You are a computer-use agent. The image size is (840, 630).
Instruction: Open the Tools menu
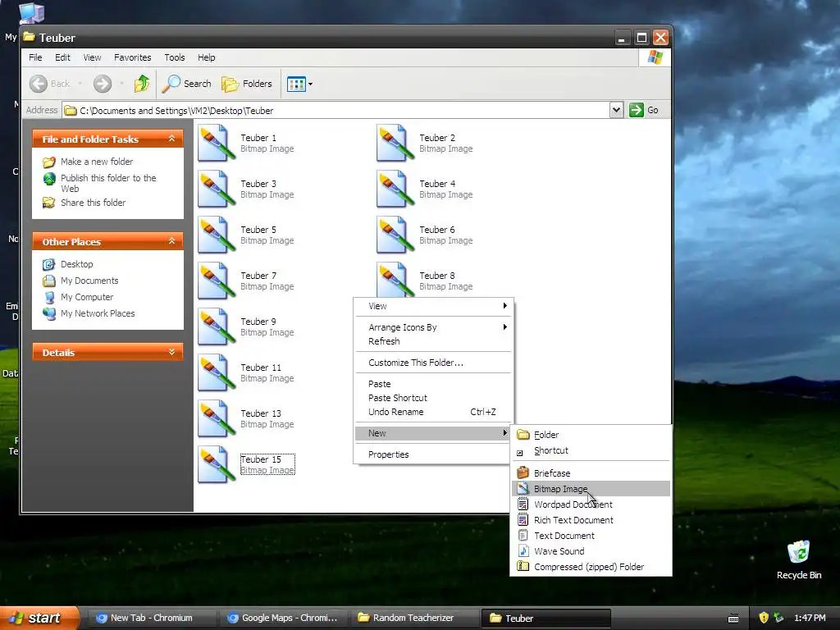(x=174, y=57)
